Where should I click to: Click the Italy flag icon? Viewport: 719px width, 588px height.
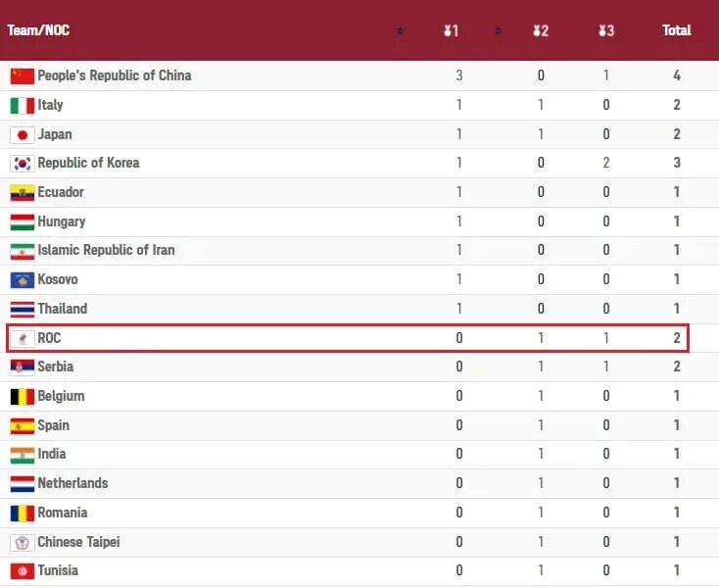pyautogui.click(x=22, y=105)
